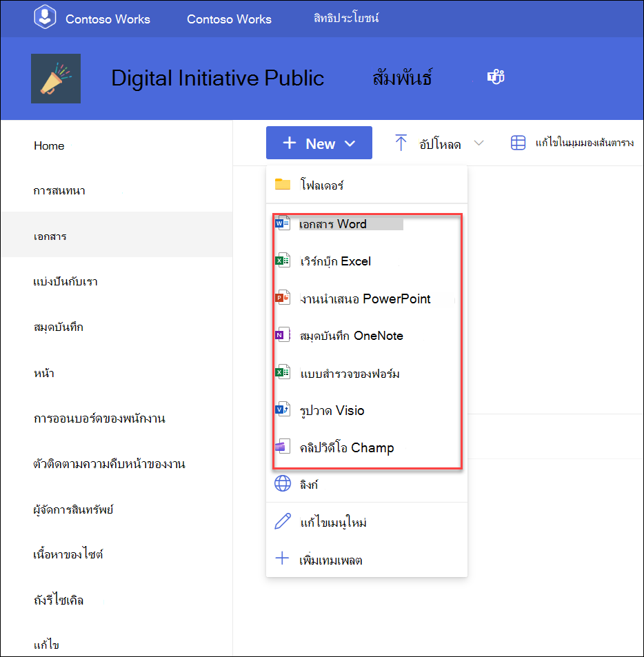Choose เวิร์กบุ๊ก Excel menu entry
This screenshot has height=657, width=644.
pos(367,261)
